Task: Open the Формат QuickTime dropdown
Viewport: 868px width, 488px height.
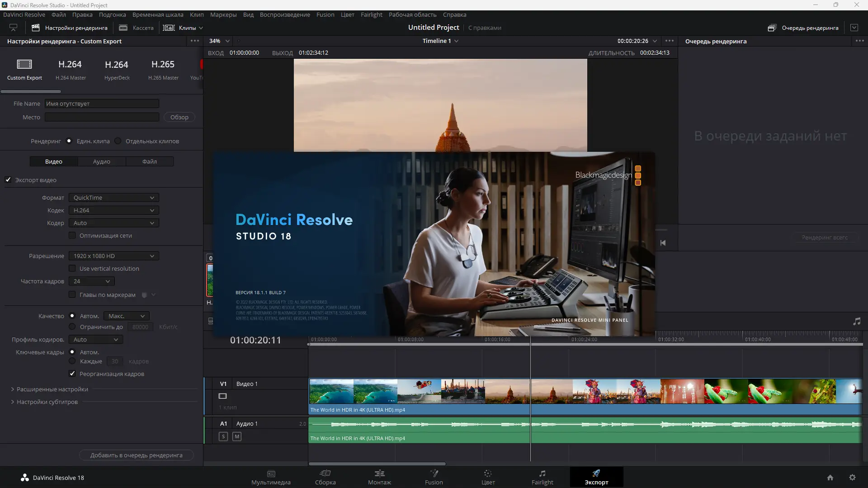Action: click(x=113, y=197)
